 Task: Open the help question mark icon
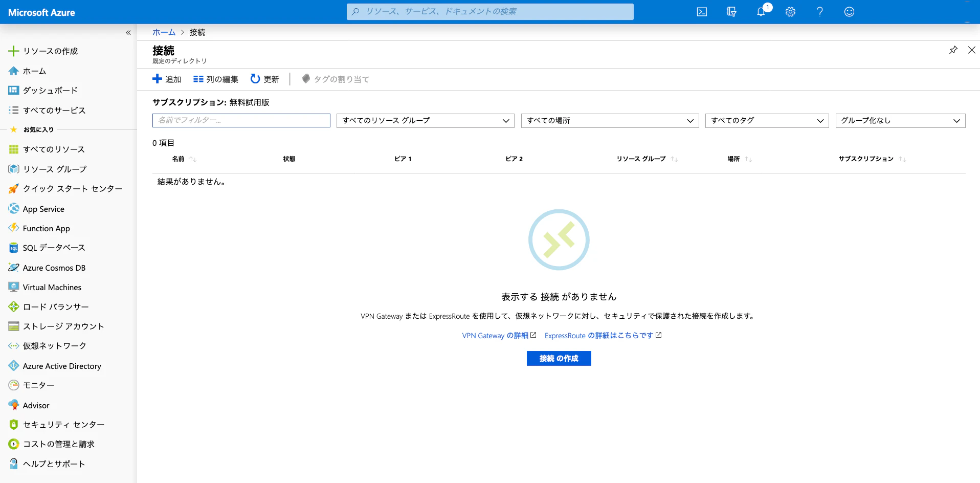pos(820,12)
